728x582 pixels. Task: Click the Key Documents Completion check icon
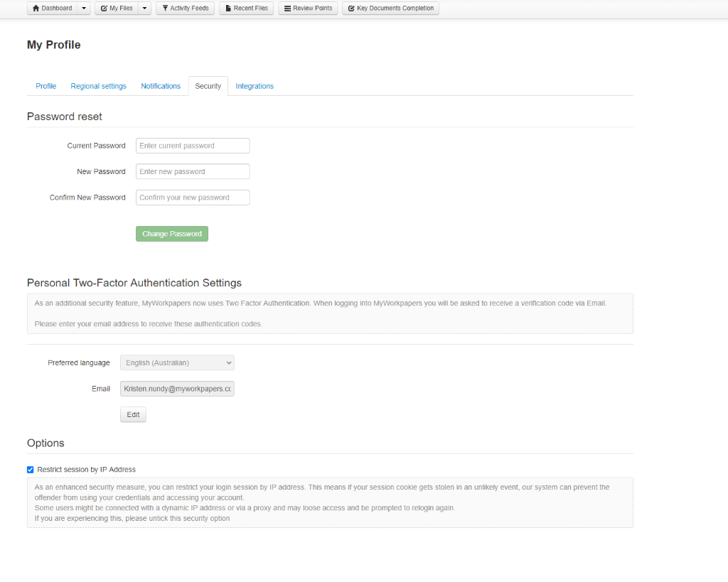(351, 9)
